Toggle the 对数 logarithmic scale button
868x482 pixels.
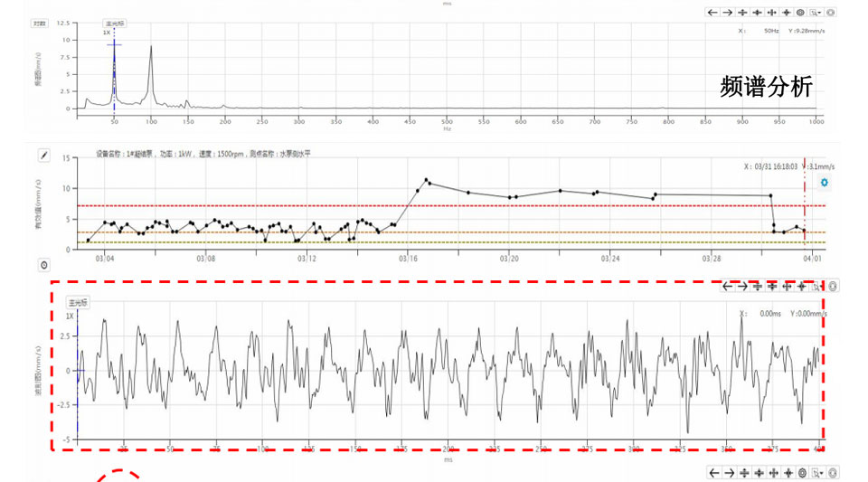(x=41, y=24)
